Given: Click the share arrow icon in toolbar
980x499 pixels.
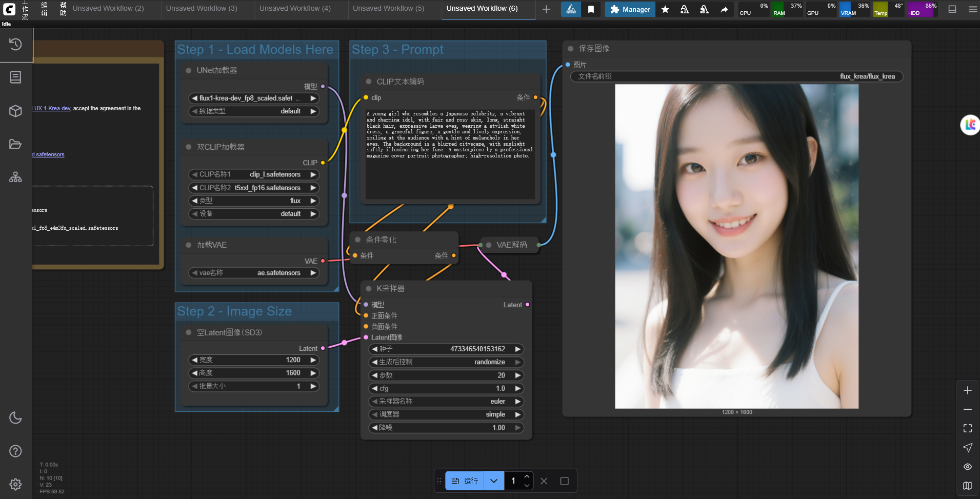Looking at the screenshot, I should (724, 9).
